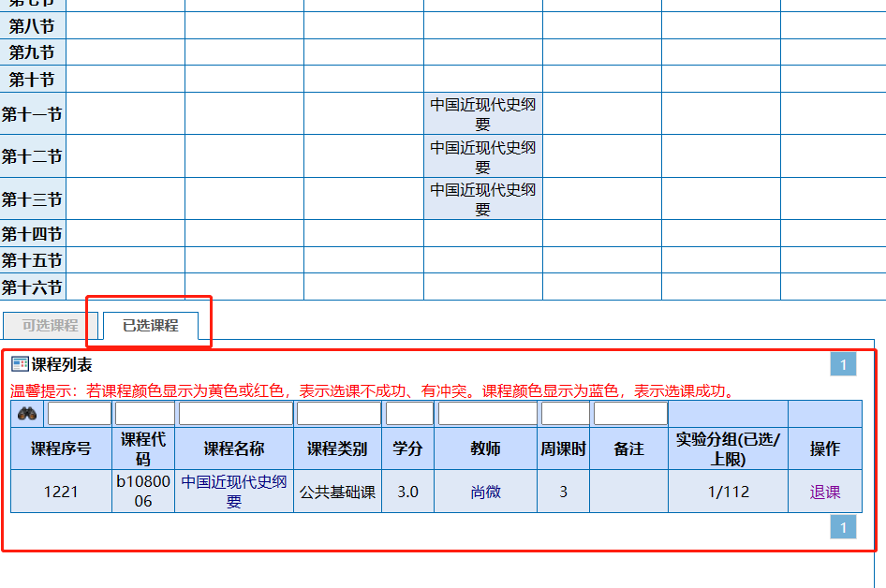Focus the 课程类别 filter input
The width and height of the screenshot is (886, 588).
pos(338,414)
